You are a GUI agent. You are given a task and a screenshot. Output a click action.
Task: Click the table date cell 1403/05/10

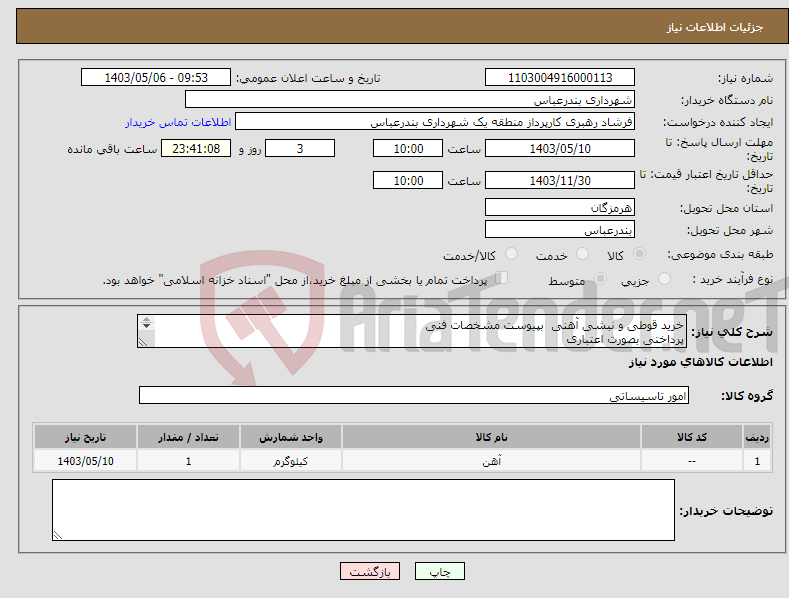(86, 461)
